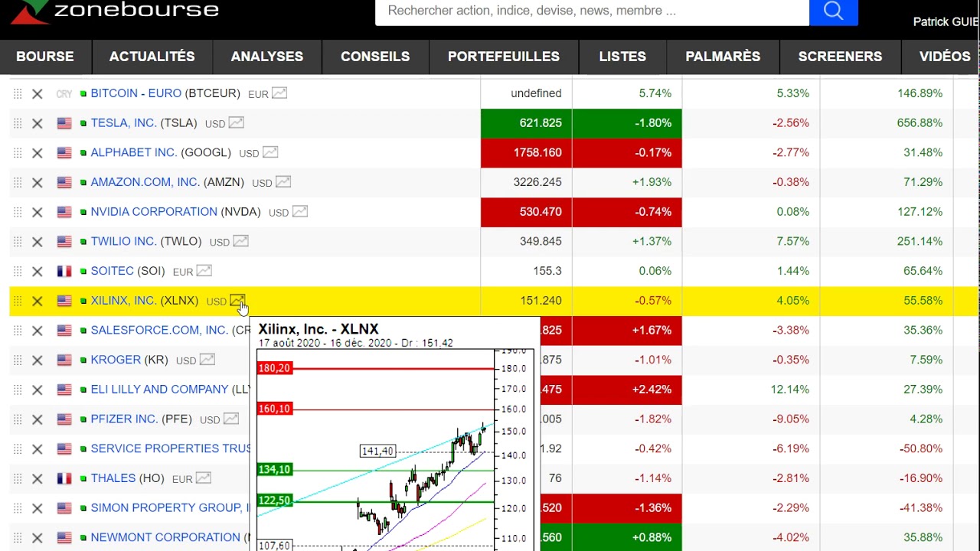Remove Amazon.com row with X icon

tap(37, 182)
